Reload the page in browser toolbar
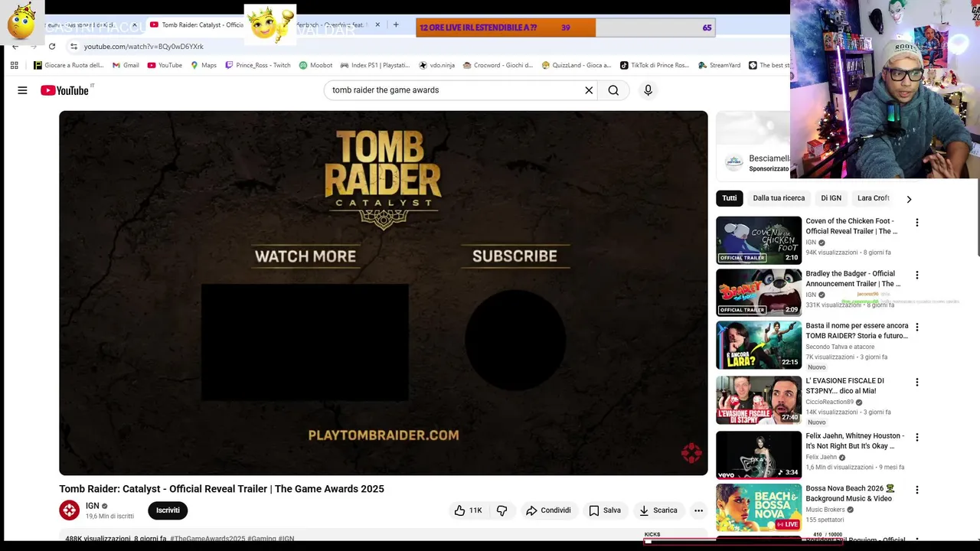The width and height of the screenshot is (980, 551). (x=52, y=46)
